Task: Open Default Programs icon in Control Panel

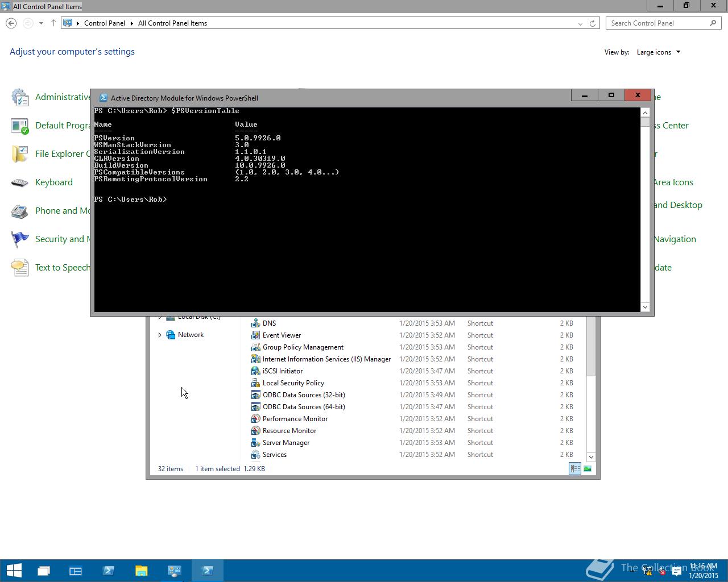Action: [x=20, y=126]
